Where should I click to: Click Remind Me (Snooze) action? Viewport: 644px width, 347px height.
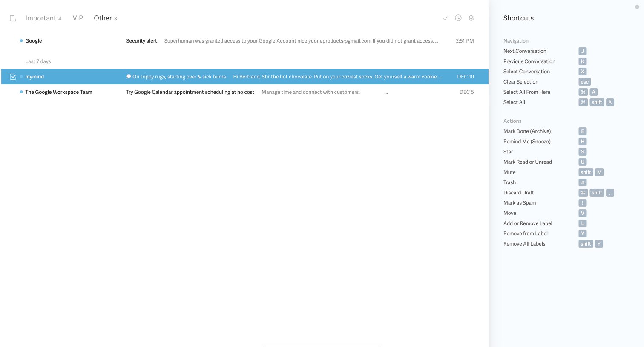(x=527, y=142)
